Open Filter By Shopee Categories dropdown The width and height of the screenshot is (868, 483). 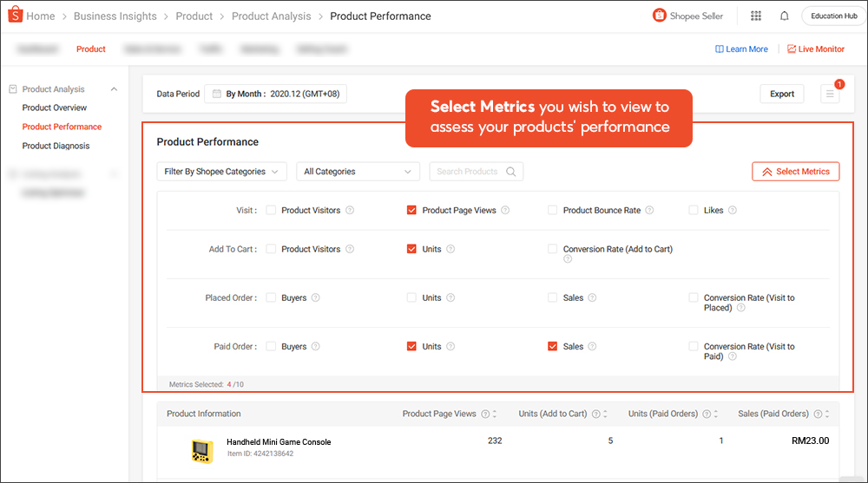(x=221, y=172)
